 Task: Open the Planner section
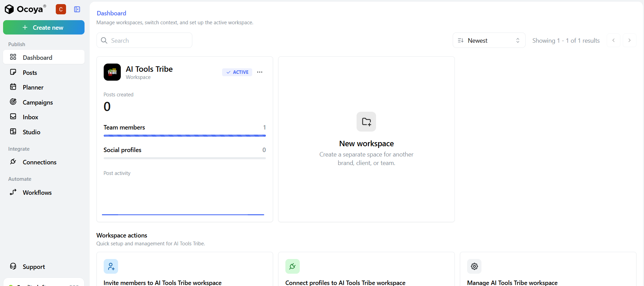[x=44, y=87]
